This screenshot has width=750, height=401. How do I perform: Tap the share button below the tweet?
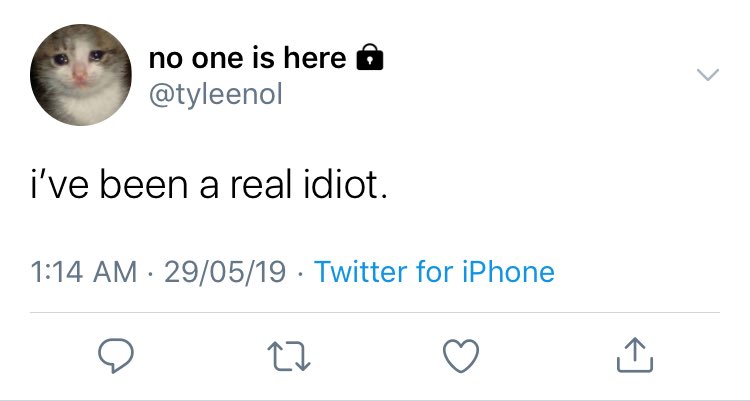coord(635,355)
